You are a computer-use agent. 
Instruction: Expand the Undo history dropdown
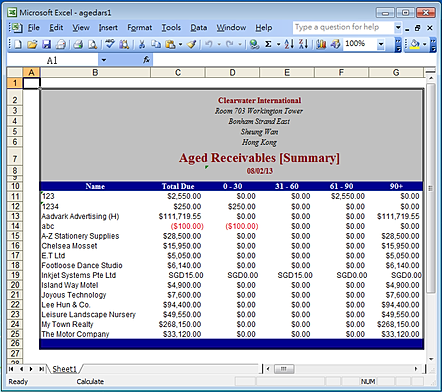(219, 44)
